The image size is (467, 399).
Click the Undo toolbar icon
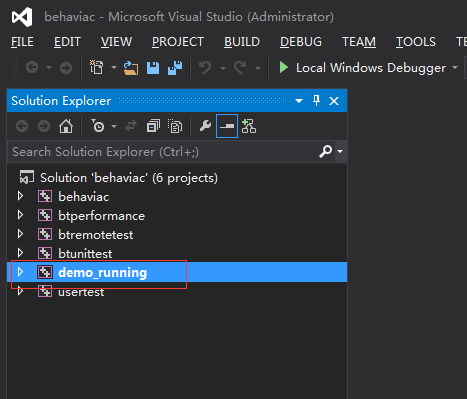[205, 68]
